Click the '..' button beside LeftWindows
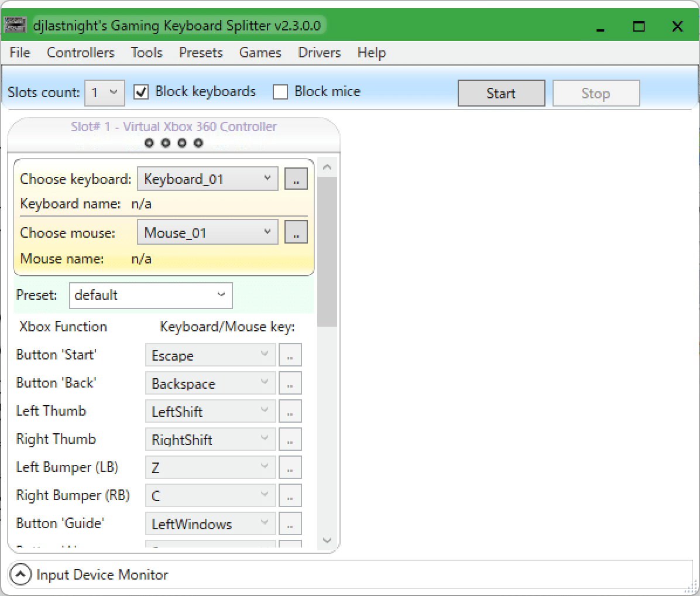 point(290,523)
